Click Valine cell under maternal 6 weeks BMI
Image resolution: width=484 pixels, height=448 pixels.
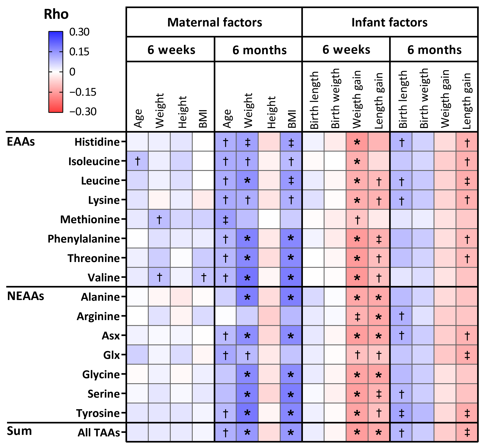[x=203, y=277]
